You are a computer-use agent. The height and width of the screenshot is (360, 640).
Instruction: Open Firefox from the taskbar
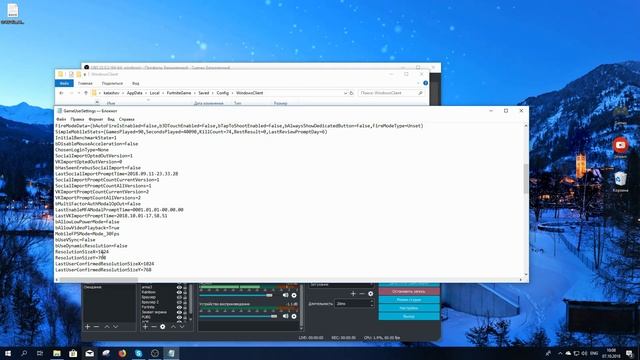click(122, 353)
